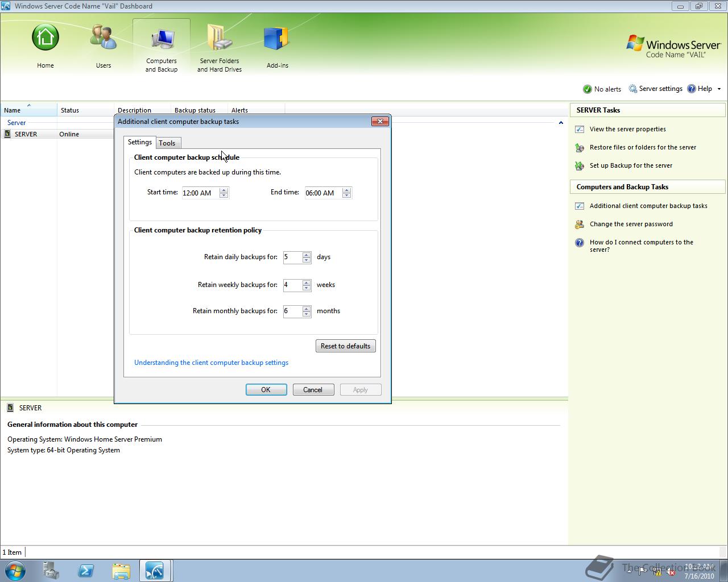Click the Change server password icon
Image resolution: width=728 pixels, height=582 pixels.
(580, 225)
